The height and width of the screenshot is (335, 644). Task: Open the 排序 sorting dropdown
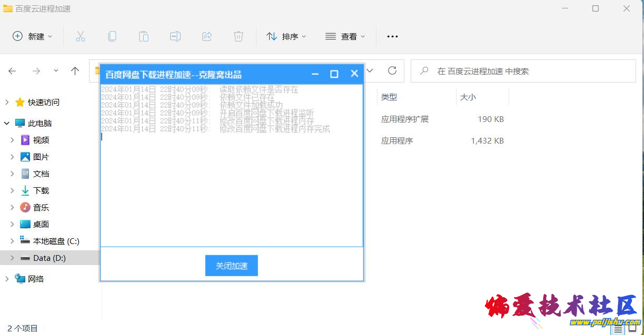point(286,36)
